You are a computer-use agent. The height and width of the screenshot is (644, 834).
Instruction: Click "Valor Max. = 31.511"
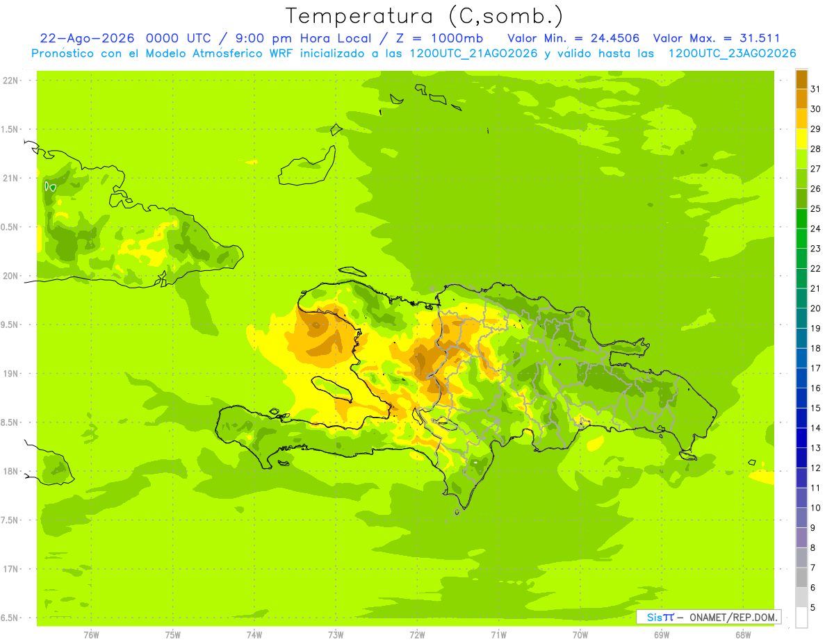click(x=717, y=38)
